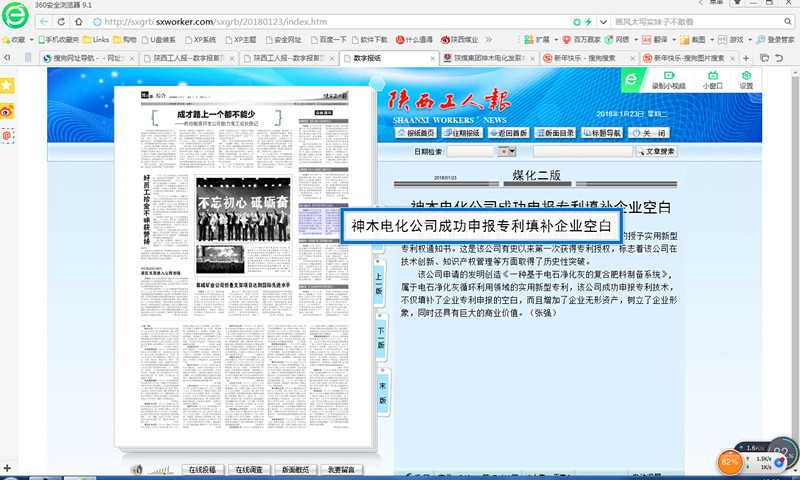Open the Links bookmark folder

point(96,39)
